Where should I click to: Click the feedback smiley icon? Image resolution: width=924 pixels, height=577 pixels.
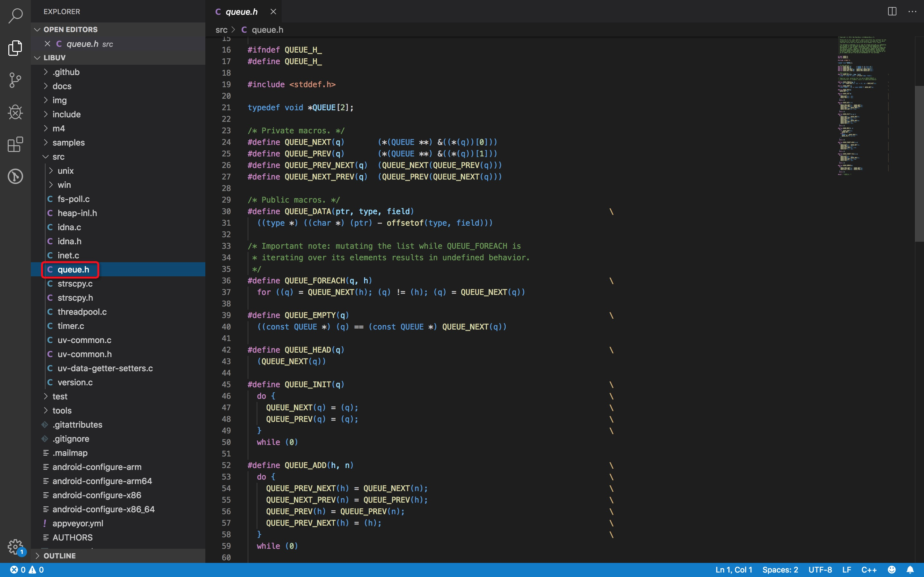tap(892, 569)
